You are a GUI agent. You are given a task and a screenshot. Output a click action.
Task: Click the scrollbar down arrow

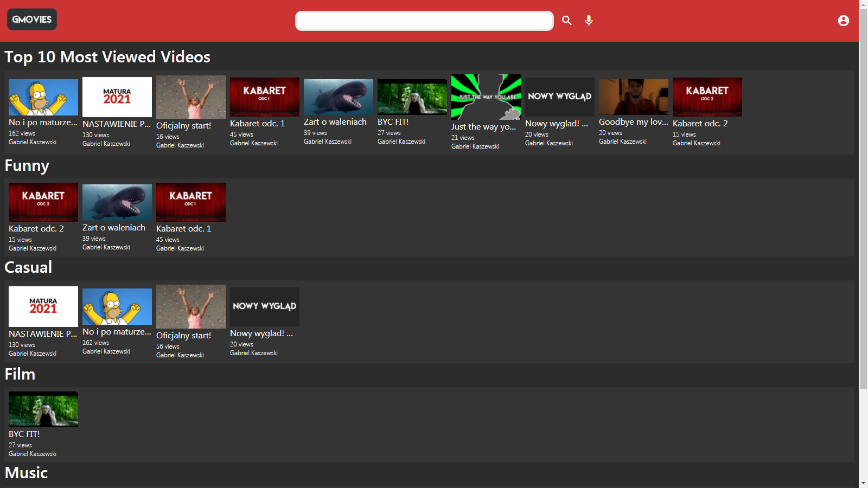(863, 483)
